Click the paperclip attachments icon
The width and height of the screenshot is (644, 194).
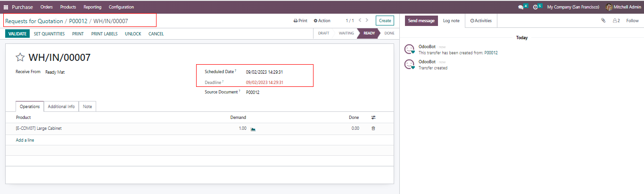[x=603, y=21]
